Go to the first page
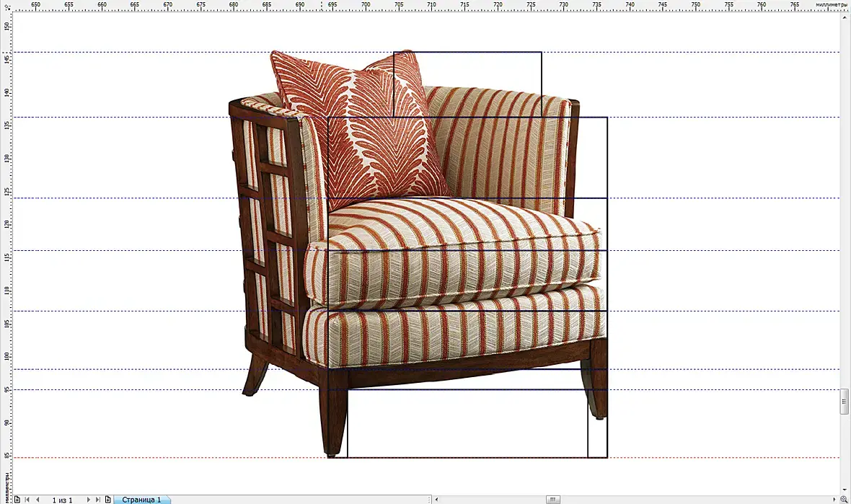The width and height of the screenshot is (851, 504). pos(27,500)
